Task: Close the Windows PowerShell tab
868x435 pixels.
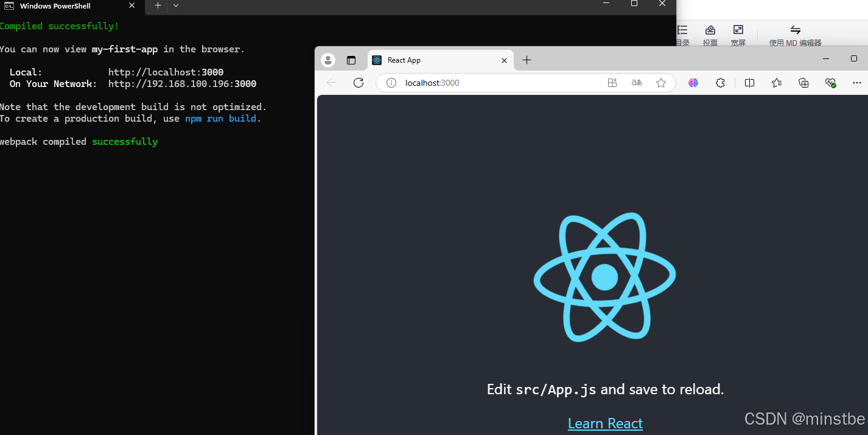Action: pyautogui.click(x=132, y=5)
